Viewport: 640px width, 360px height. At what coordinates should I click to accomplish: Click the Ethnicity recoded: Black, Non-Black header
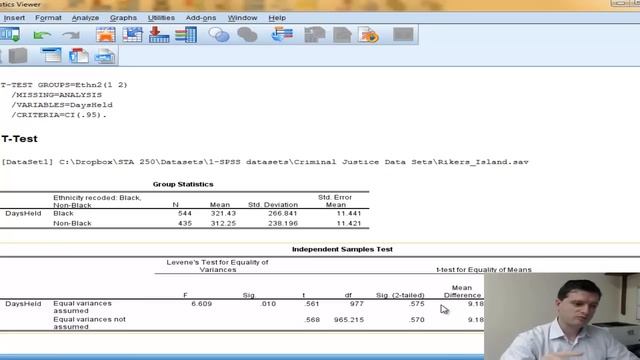[x=97, y=202]
